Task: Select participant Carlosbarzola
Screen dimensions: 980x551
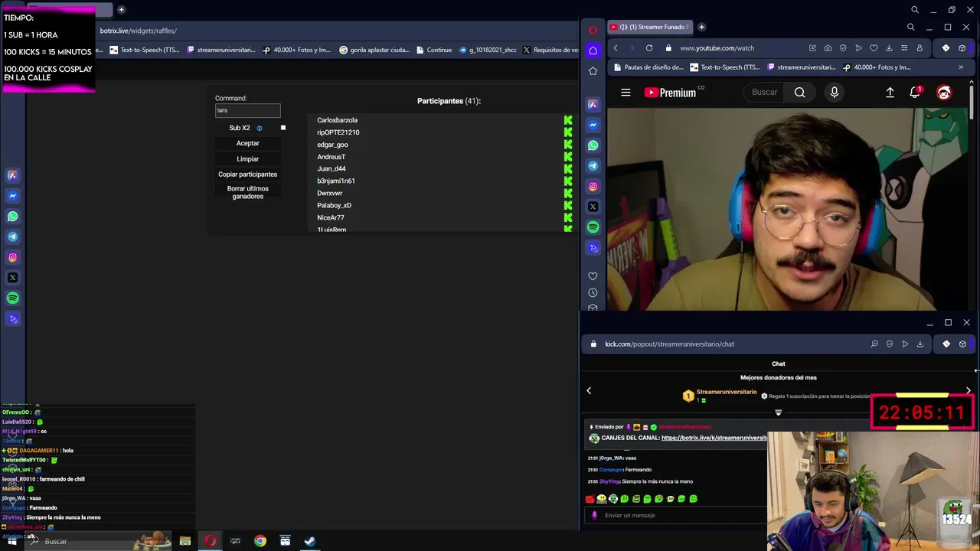Action: [337, 120]
